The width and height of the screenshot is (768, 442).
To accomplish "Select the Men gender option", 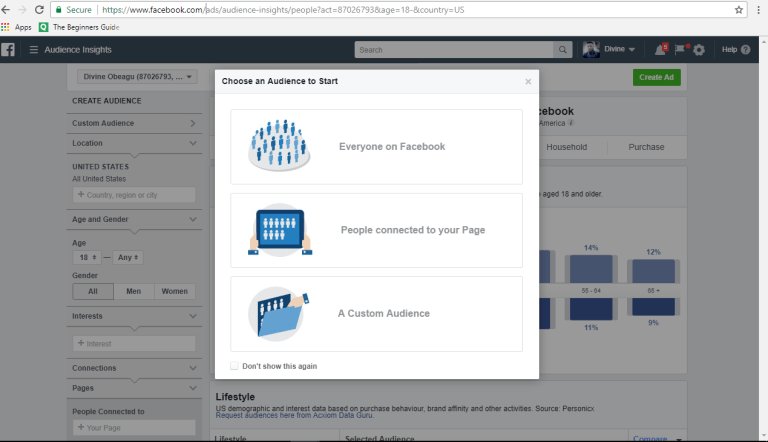I will pyautogui.click(x=133, y=291).
